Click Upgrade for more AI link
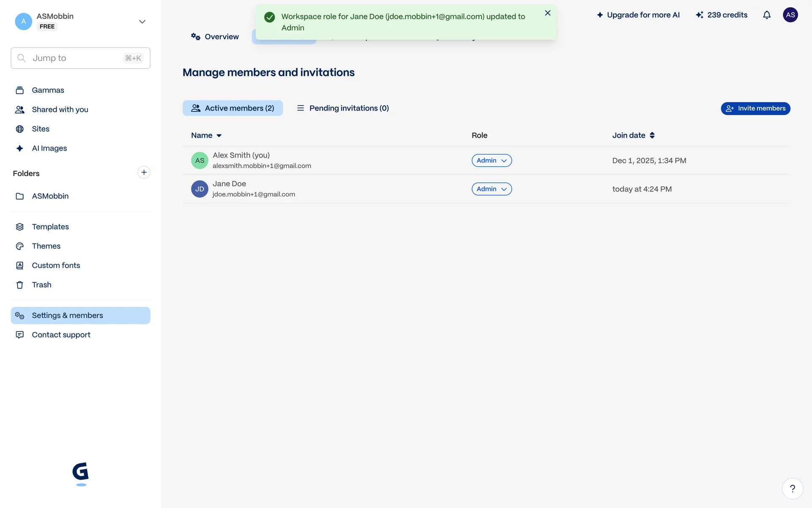The image size is (812, 508). click(x=638, y=15)
